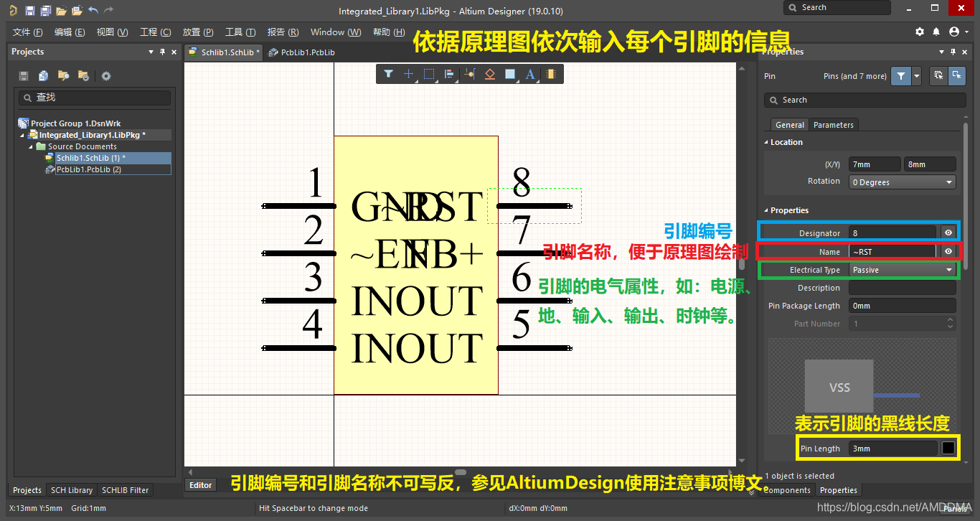This screenshot has width=980, height=521.
Task: Toggle Designator visibility eye icon
Action: tap(948, 233)
